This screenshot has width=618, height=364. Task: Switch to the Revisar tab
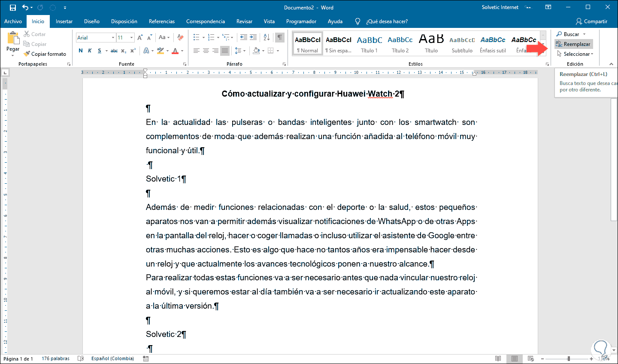[245, 21]
